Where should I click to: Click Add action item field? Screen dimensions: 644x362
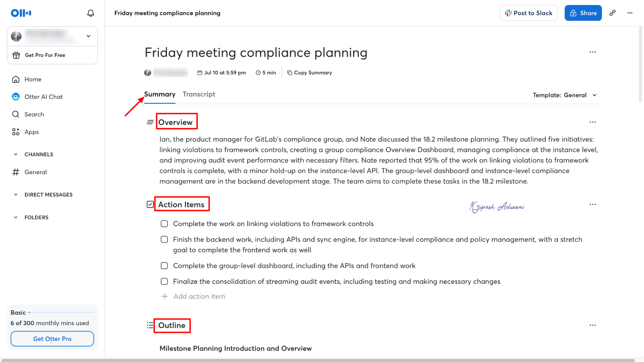(x=199, y=297)
